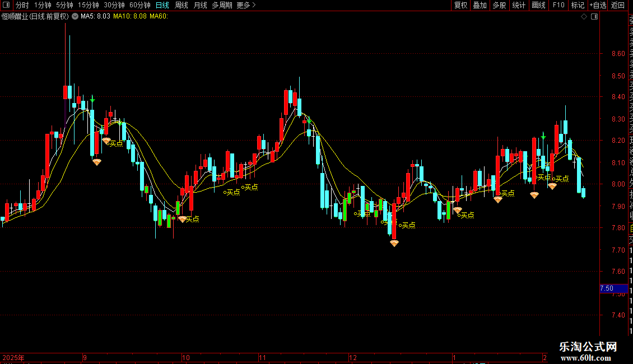Image resolution: width=633 pixels, height=364 pixels.
Task: Select the 5分钟 period
Action: point(64,5)
